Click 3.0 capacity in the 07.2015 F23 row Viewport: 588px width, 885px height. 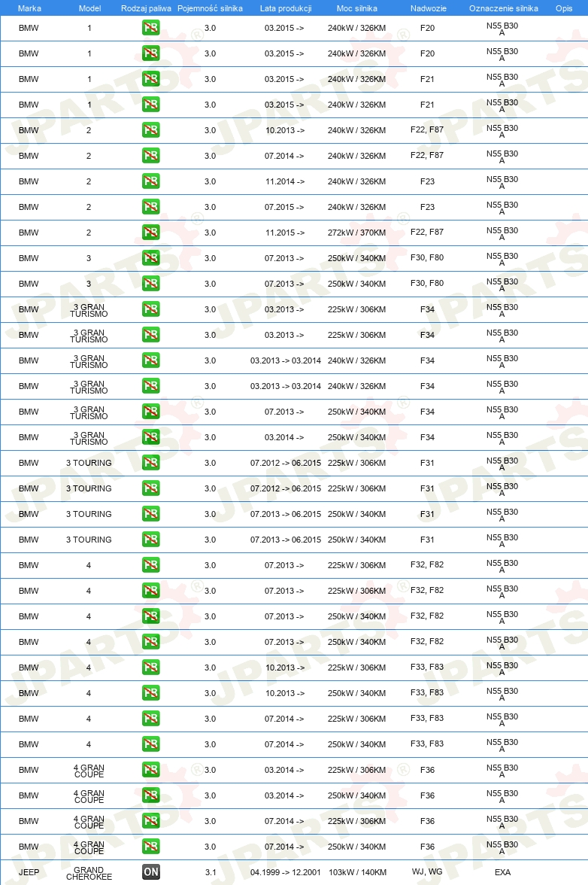coord(211,207)
